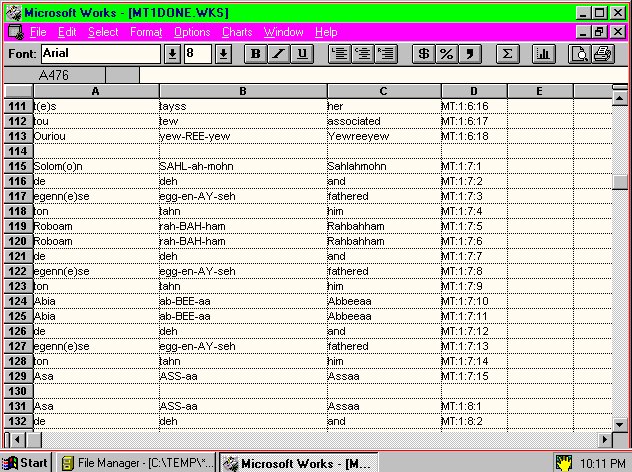Viewport: 632px width, 472px height.
Task: Click the vertical scrollbar down arrow
Action: click(620, 424)
